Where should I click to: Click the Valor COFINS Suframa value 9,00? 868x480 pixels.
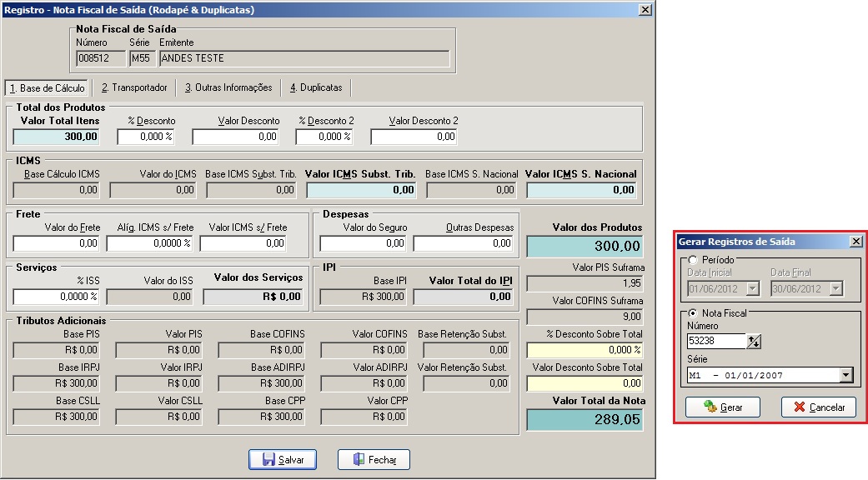[x=585, y=317]
